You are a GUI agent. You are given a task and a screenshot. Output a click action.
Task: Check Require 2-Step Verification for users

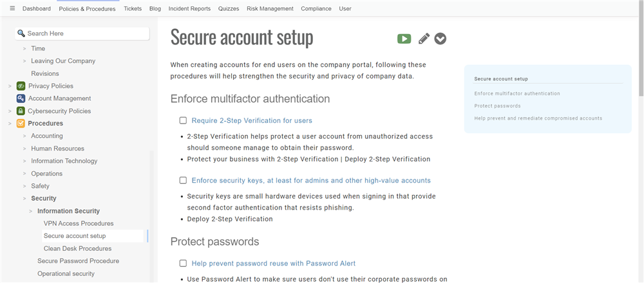click(x=183, y=120)
